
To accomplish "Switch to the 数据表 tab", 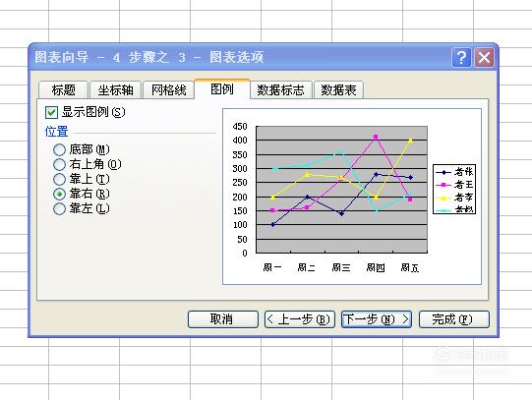I will pos(338,90).
